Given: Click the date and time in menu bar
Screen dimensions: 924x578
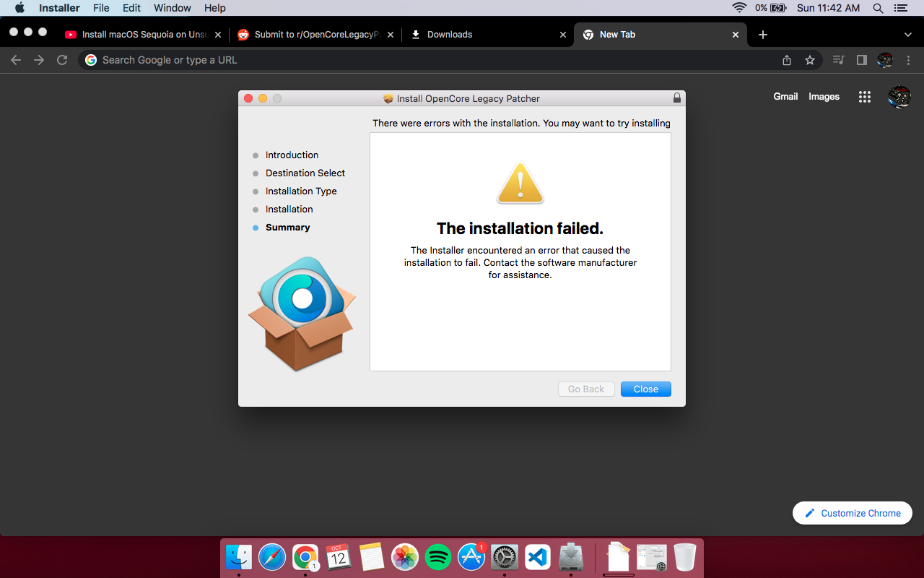Looking at the screenshot, I should click(828, 8).
